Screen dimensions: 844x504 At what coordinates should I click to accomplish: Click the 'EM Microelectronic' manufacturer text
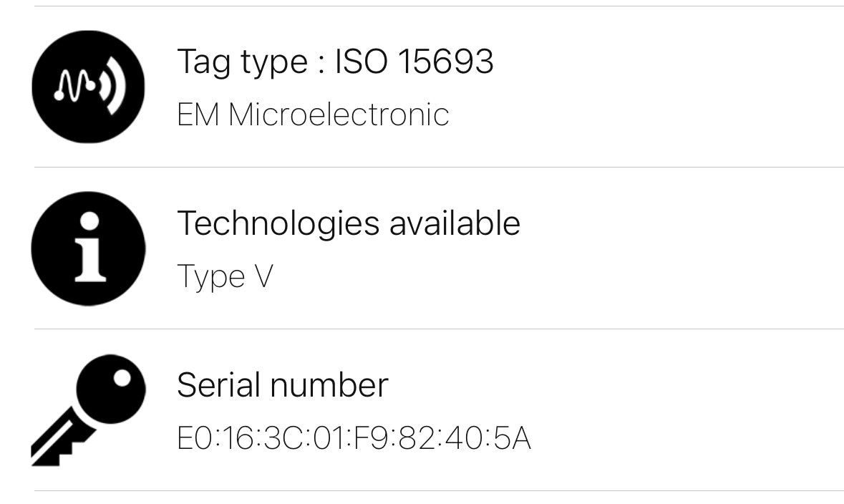click(x=313, y=115)
